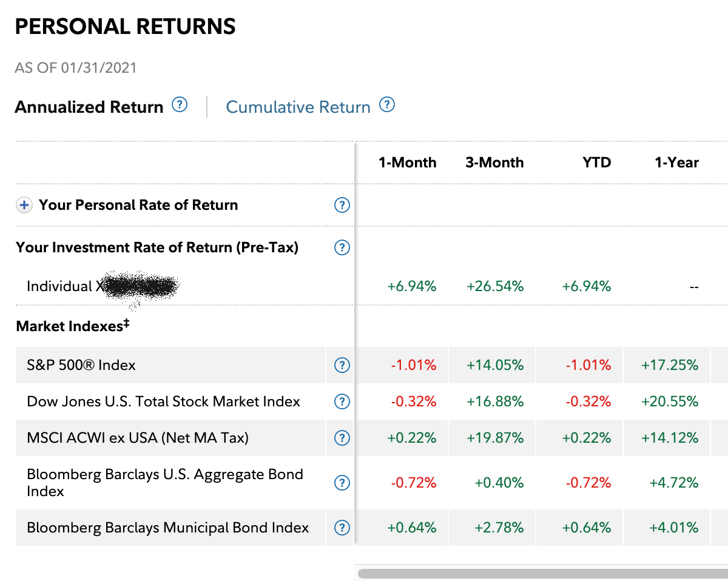This screenshot has width=728, height=581.
Task: Click the Market Indexes footnote symbol
Action: (127, 323)
